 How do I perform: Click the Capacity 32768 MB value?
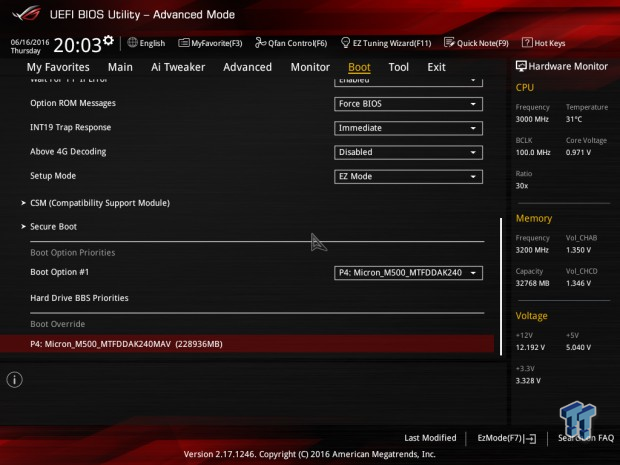point(533,283)
